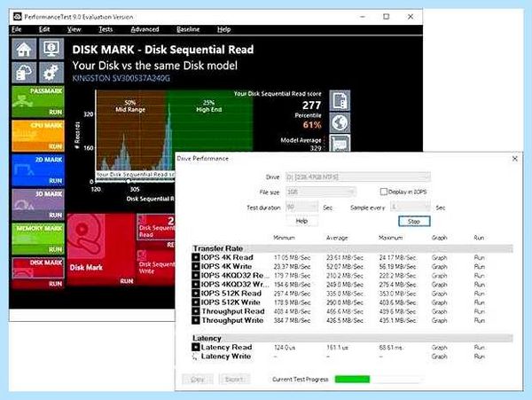Select the Disk Sequential Read tile
This screenshot has height=400, width=532.
[156, 231]
